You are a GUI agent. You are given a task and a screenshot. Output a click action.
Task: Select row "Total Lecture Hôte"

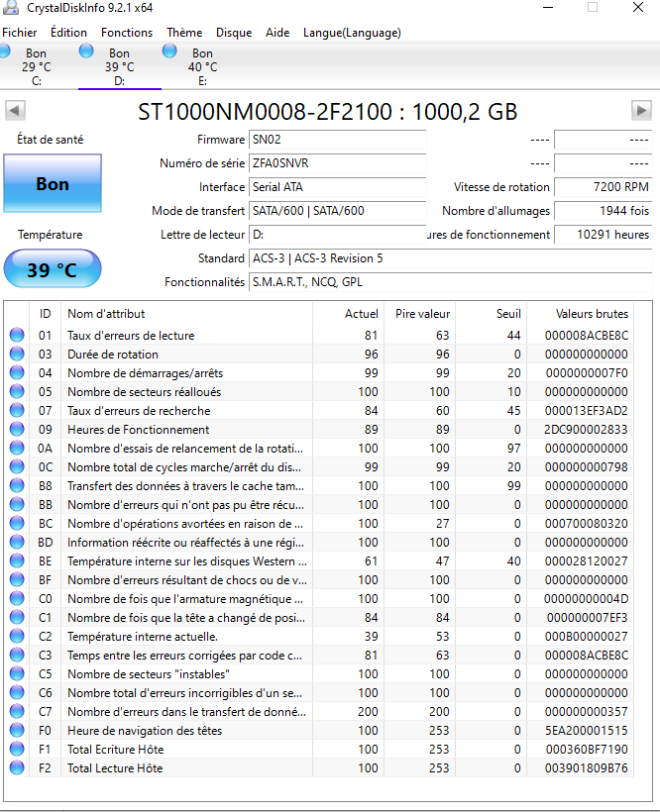(319, 768)
